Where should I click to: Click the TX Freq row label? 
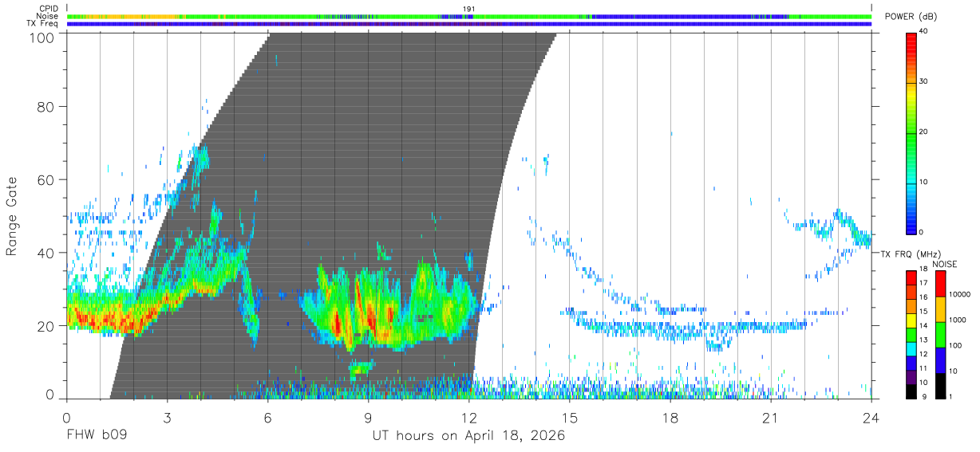pos(42,24)
